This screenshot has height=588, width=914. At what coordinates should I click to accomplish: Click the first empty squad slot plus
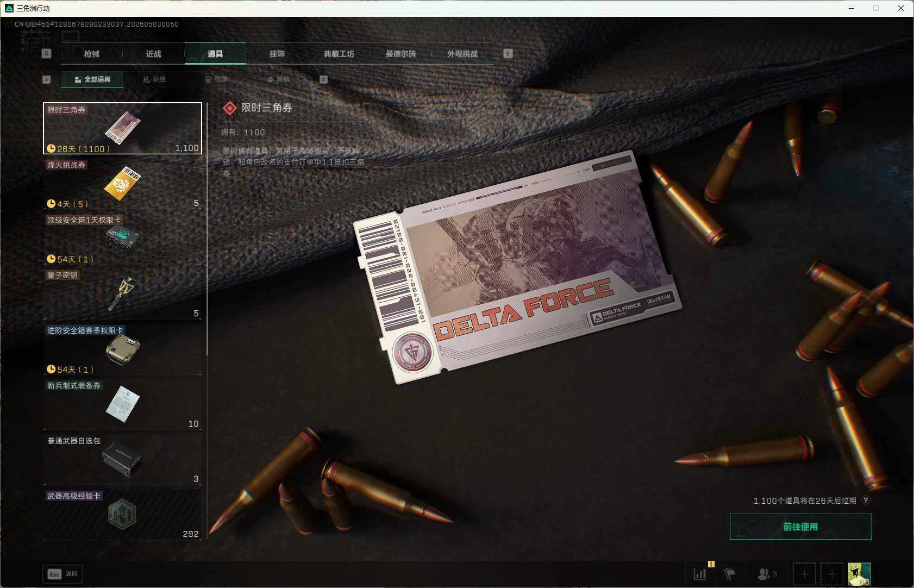[x=804, y=574]
